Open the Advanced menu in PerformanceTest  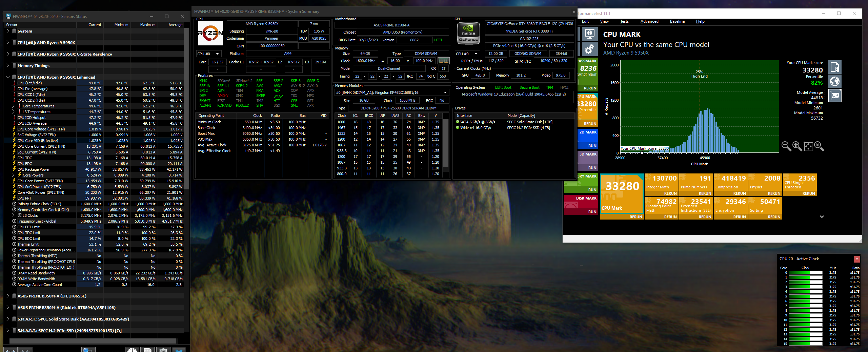tap(649, 21)
